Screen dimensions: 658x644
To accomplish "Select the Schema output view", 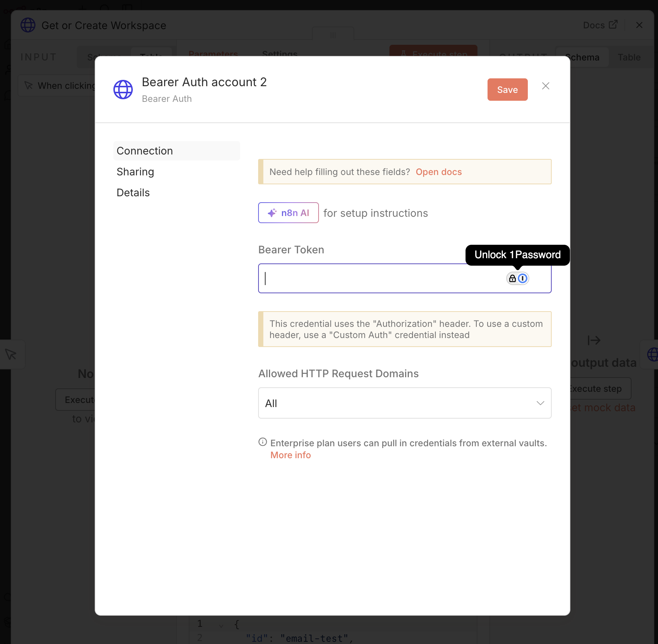I will click(582, 57).
